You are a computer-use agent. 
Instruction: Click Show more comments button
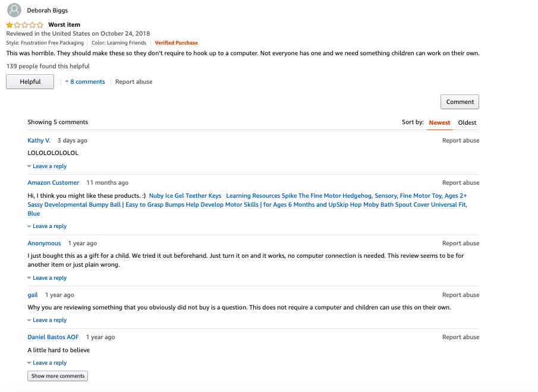coord(58,376)
